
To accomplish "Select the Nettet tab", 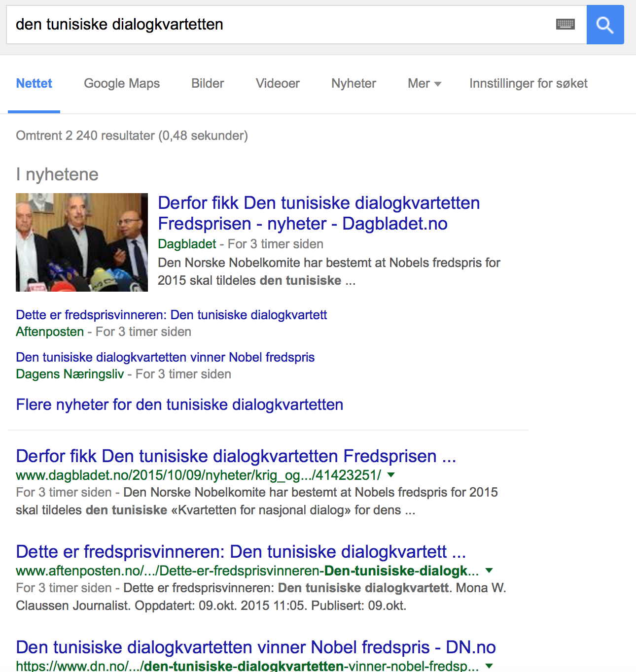I will click(x=34, y=84).
